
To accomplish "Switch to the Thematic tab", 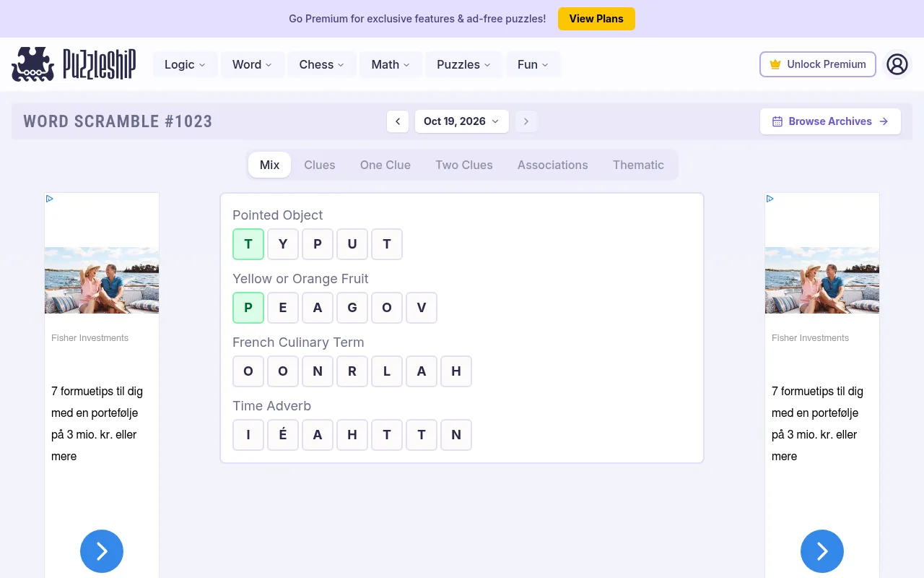I will (638, 165).
